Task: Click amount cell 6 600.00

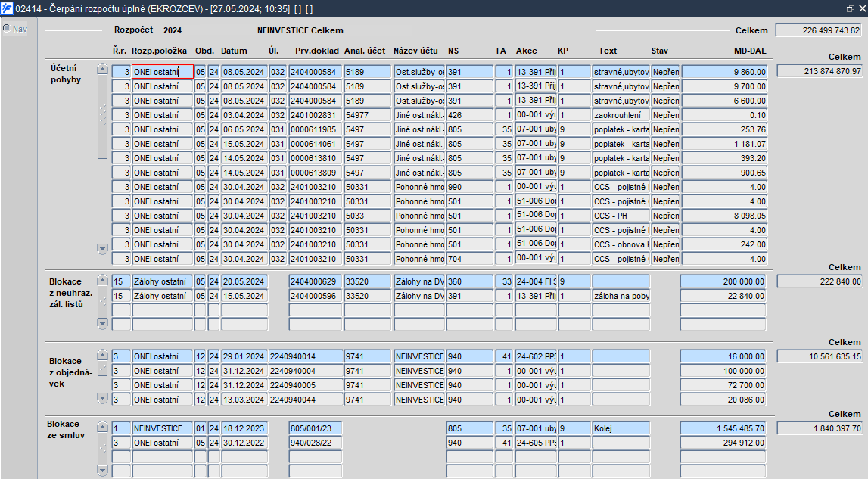Action: tap(724, 101)
